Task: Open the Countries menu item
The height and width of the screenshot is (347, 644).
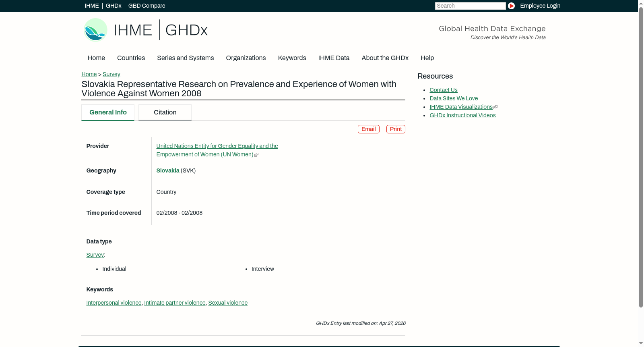Action: pos(131,58)
